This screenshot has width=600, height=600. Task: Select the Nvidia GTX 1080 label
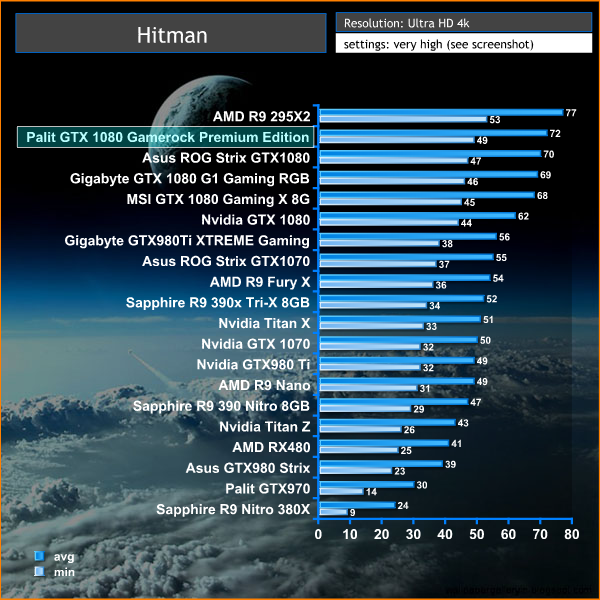point(256,220)
